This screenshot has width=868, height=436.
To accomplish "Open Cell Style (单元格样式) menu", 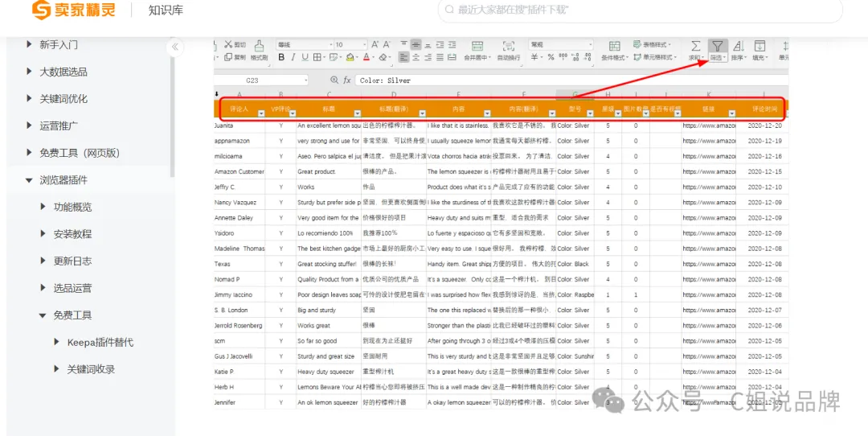I will 656,57.
